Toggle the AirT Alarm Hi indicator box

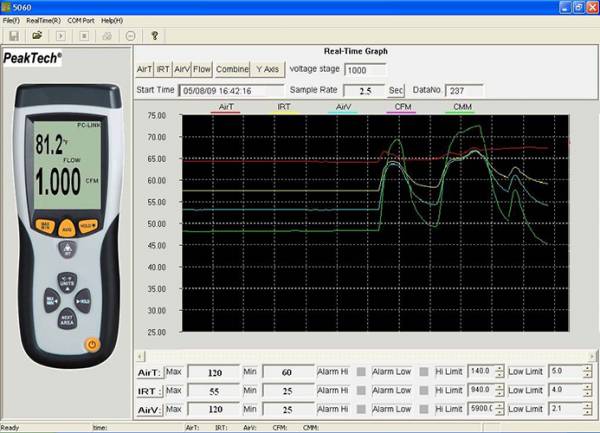pos(362,371)
